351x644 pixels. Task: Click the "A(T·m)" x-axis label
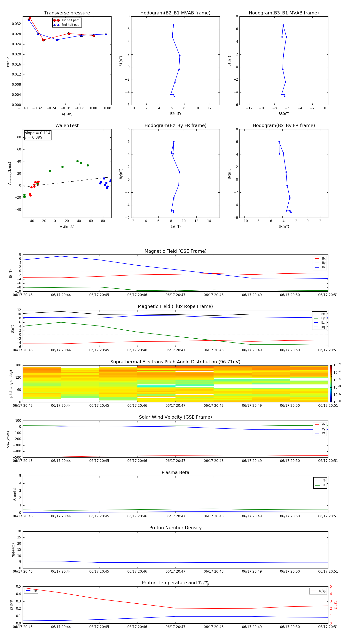[67, 114]
